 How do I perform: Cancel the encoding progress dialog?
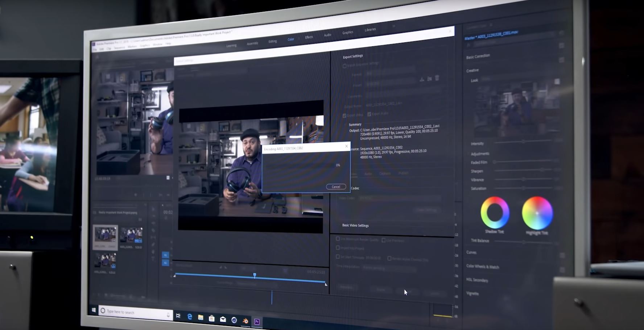(x=336, y=187)
